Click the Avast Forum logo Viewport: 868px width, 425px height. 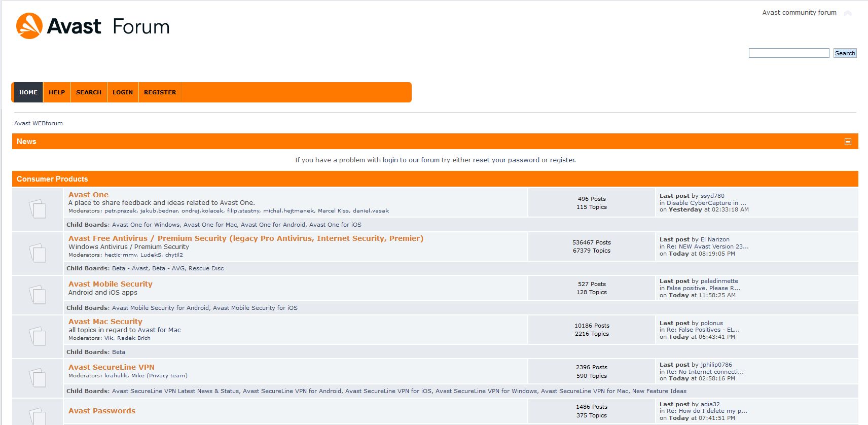click(x=93, y=26)
